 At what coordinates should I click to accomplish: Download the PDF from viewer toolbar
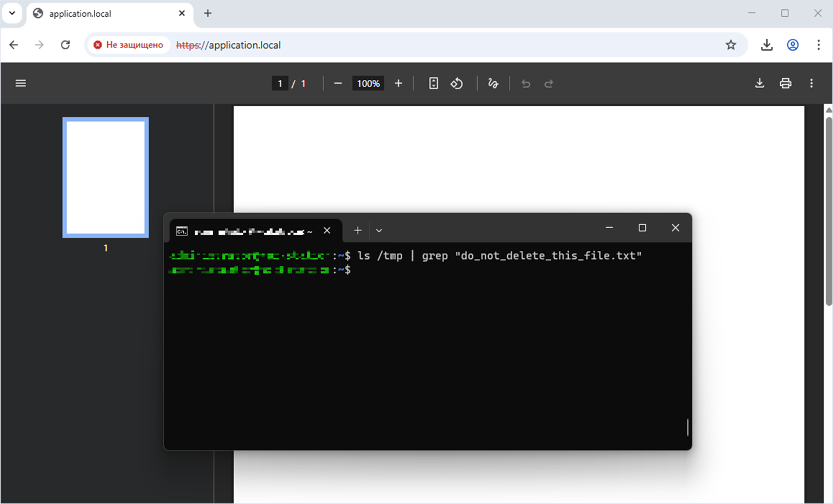point(759,83)
